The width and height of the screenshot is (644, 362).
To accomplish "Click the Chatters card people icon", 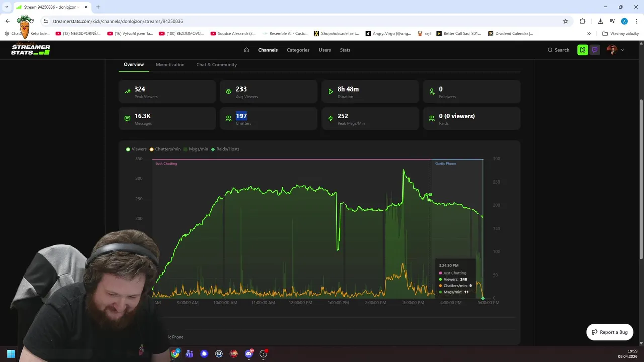I will (229, 119).
